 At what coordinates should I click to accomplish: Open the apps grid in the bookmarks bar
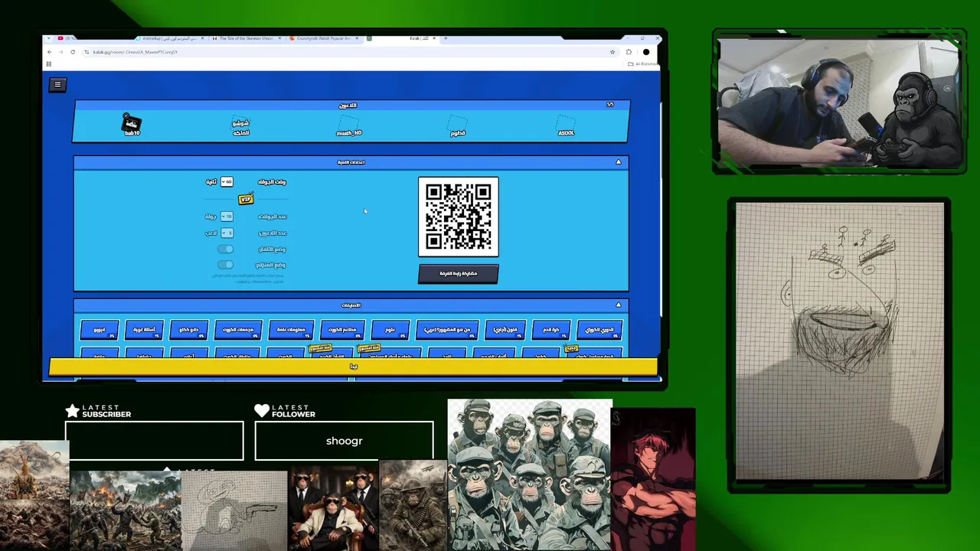[x=49, y=64]
